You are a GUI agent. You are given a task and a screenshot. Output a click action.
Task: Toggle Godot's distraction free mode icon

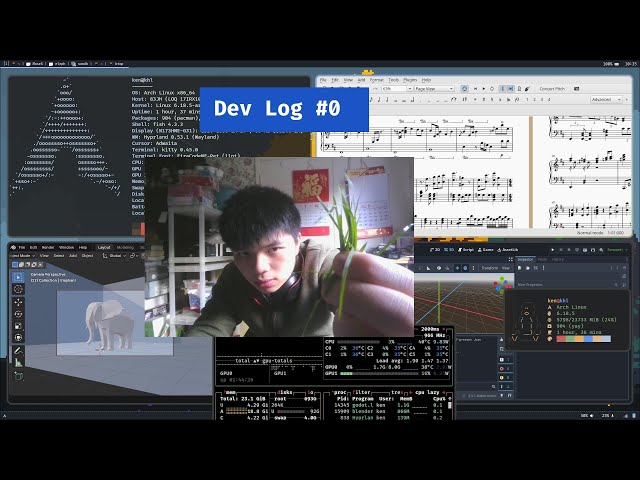pos(510,259)
